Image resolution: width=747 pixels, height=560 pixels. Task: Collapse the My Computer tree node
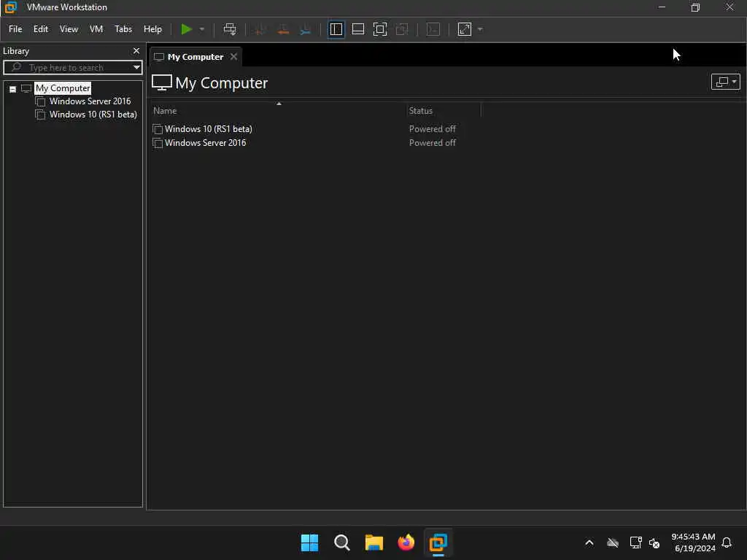pos(13,89)
